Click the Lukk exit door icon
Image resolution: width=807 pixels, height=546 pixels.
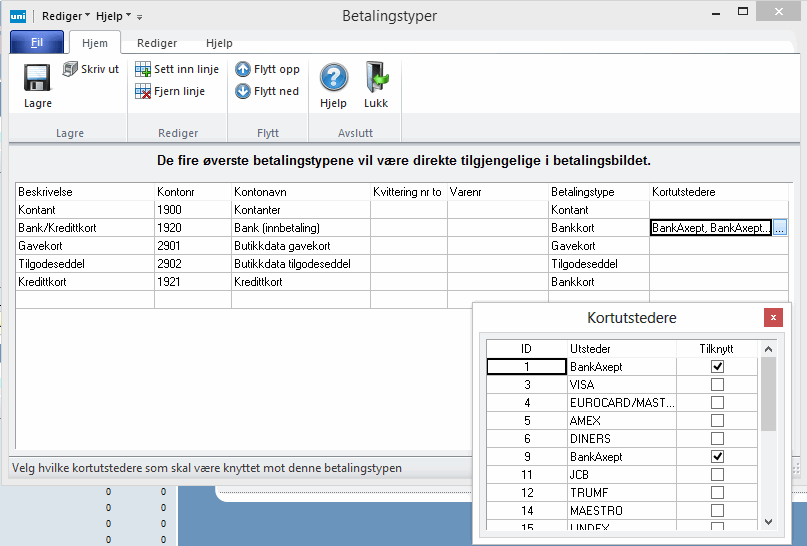coord(376,78)
